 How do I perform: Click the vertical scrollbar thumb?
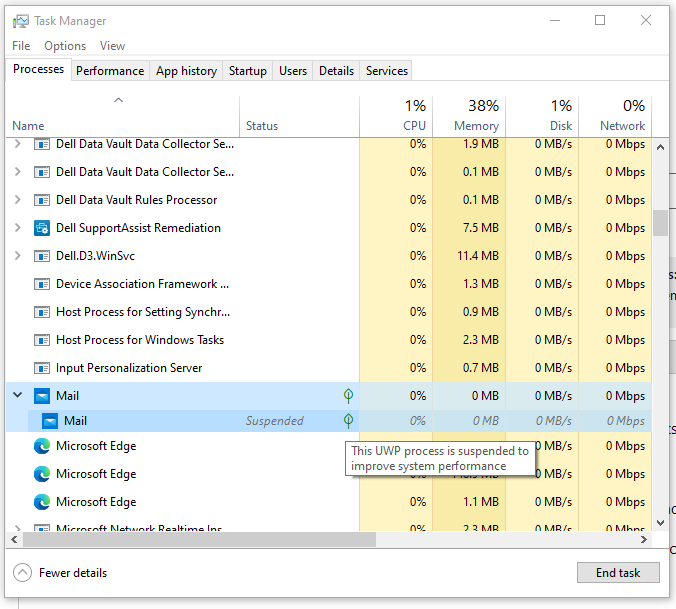click(x=660, y=223)
